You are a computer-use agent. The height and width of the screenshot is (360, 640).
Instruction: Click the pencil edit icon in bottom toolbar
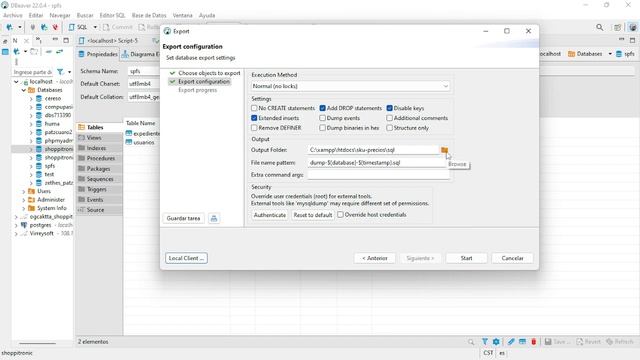(511, 342)
